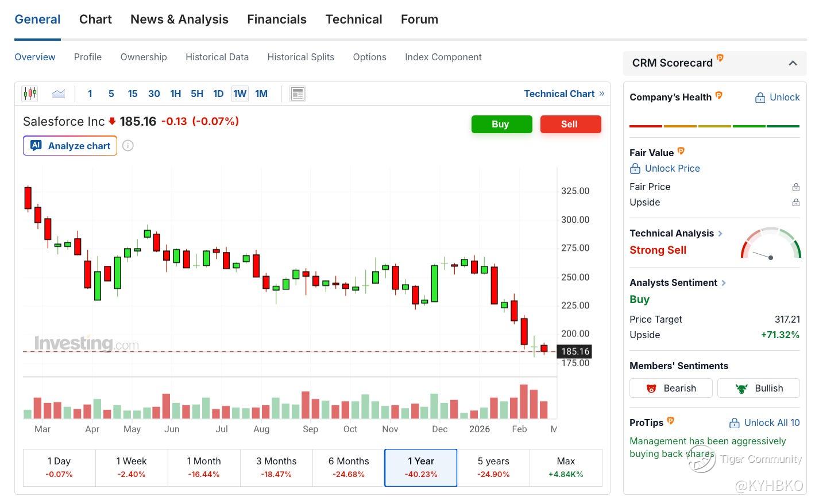The image size is (819, 504).
Task: Go to the Overview sub-tab
Action: pos(35,57)
